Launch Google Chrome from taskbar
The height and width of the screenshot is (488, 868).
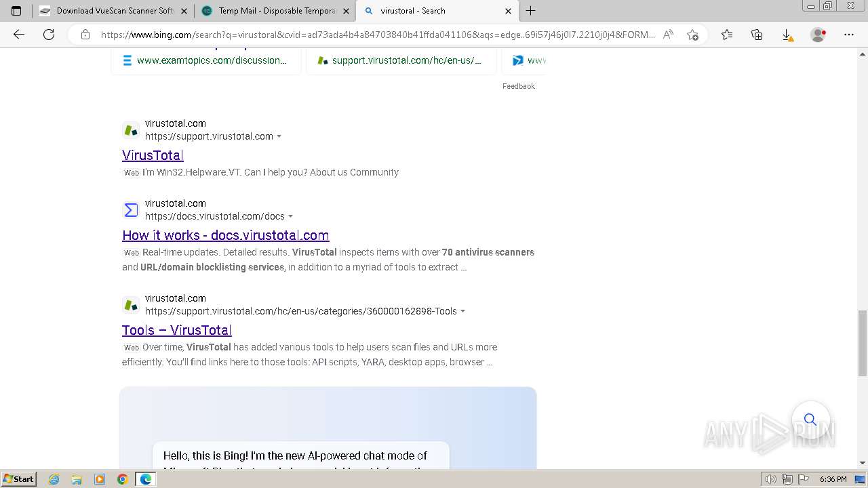[122, 479]
